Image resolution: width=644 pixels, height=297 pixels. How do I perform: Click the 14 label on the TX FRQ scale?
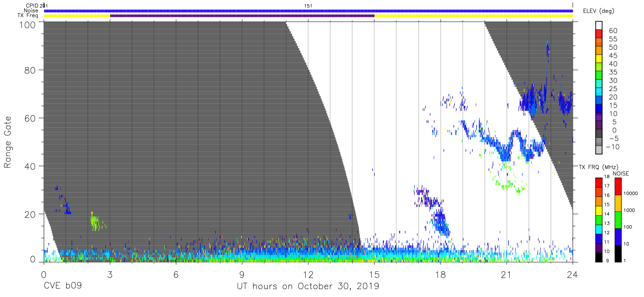click(607, 214)
